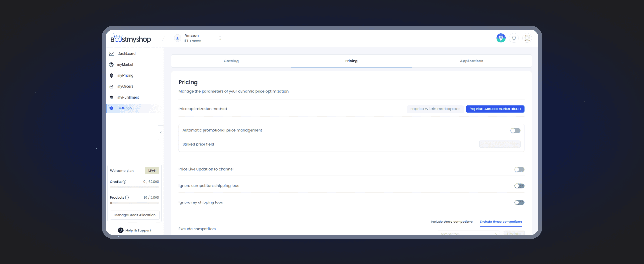The height and width of the screenshot is (264, 644).
Task: Click the '97 / 2,000' products value
Action: click(151, 198)
